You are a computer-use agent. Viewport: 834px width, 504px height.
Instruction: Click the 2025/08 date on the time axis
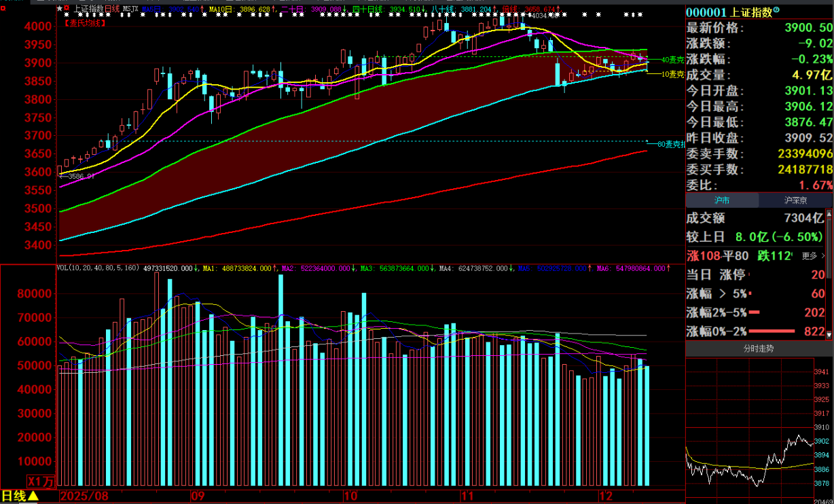coord(83,496)
